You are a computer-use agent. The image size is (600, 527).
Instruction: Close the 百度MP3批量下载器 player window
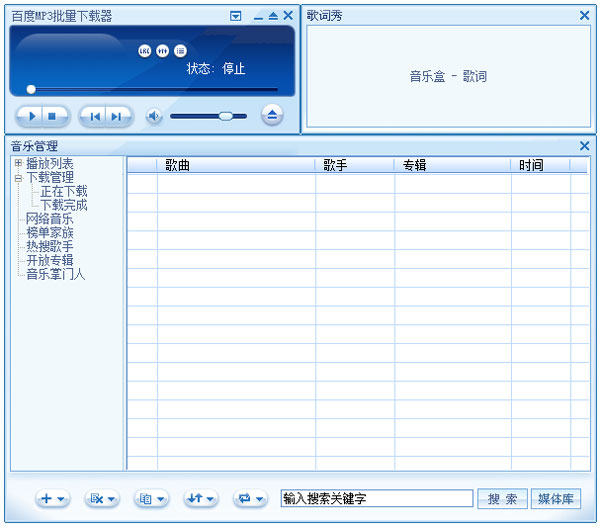coord(288,16)
